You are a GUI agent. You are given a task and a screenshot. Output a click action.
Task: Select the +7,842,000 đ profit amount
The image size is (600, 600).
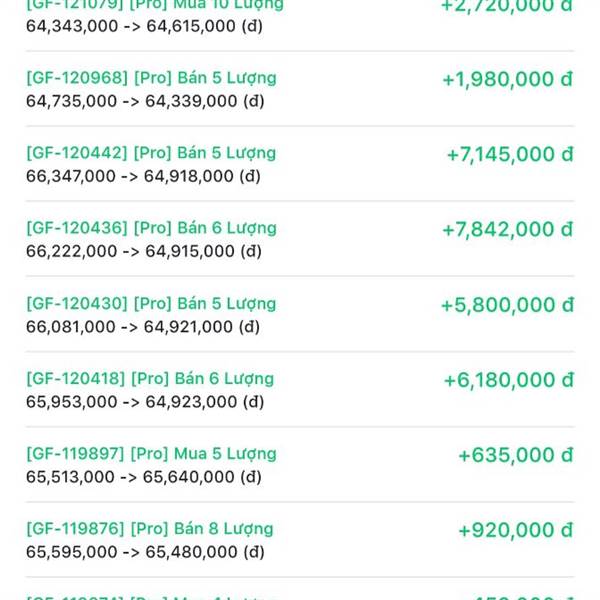tap(508, 229)
